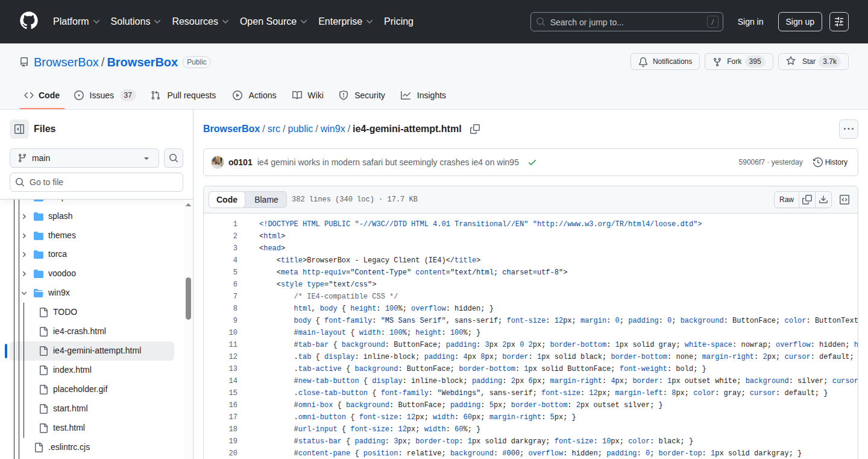868x459 pixels.
Task: Fork the BrowserBox repository
Action: (739, 62)
